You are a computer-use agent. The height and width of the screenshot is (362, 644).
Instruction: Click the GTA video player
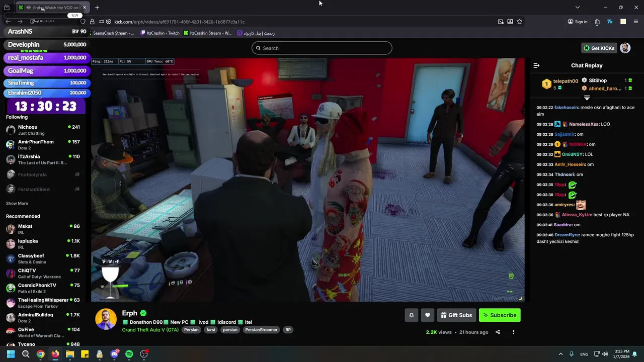click(x=308, y=179)
